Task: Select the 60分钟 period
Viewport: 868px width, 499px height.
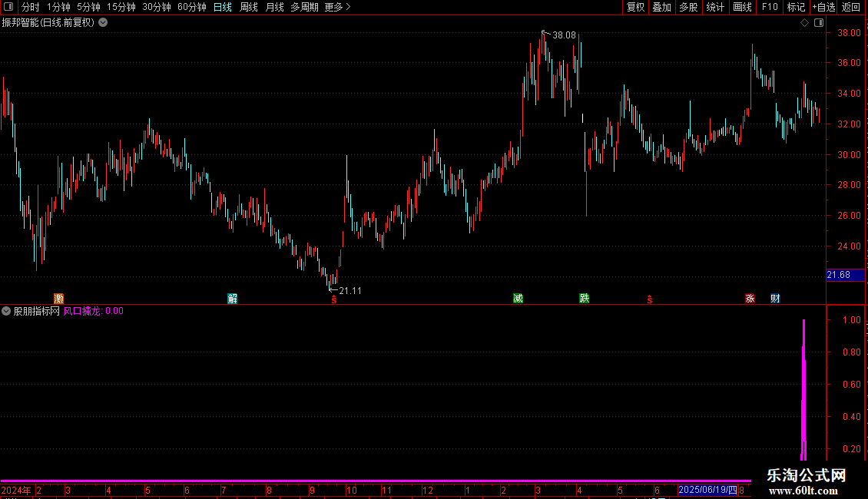Action: click(192, 7)
